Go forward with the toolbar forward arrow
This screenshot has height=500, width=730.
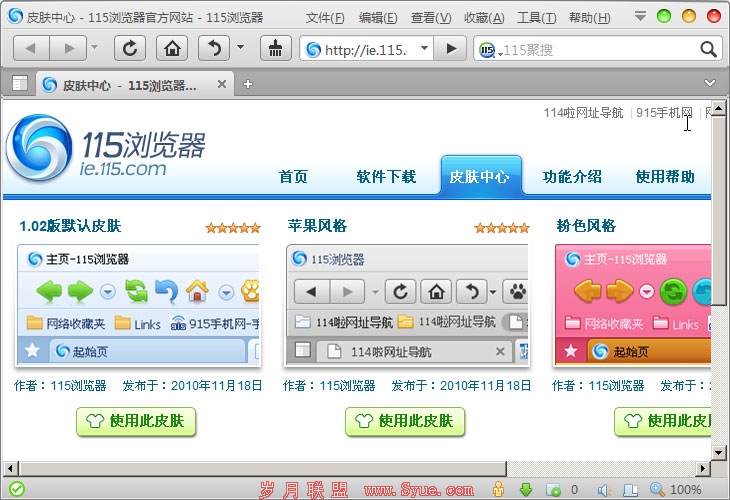click(68, 48)
